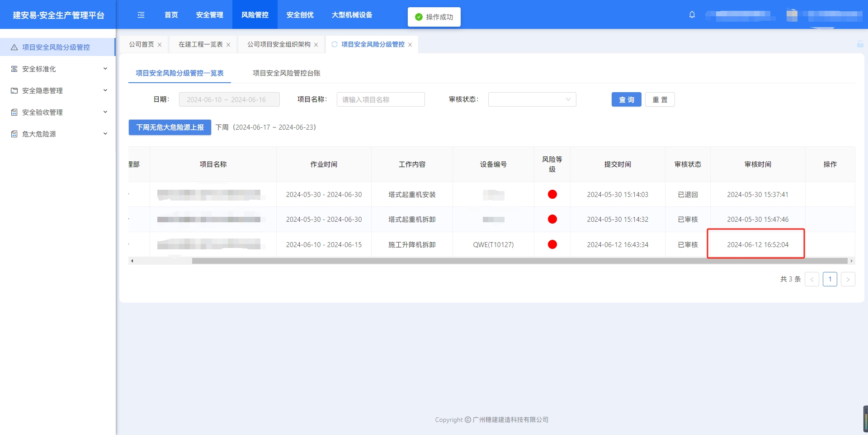
Task: Click the 项目名称 input field
Action: [380, 99]
